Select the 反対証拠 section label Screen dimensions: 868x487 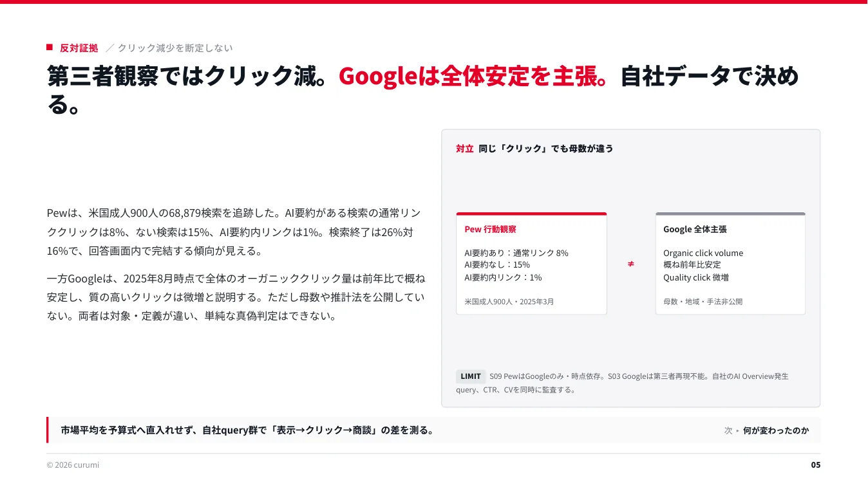79,48
